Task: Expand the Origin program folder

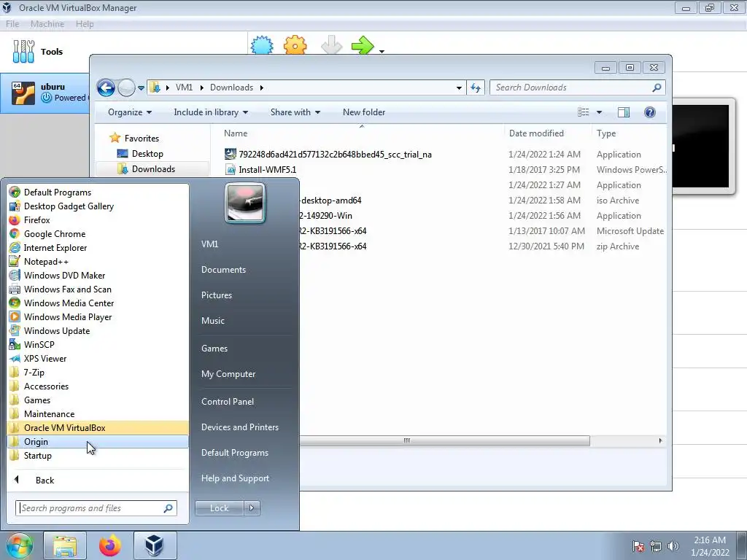Action: click(98, 441)
